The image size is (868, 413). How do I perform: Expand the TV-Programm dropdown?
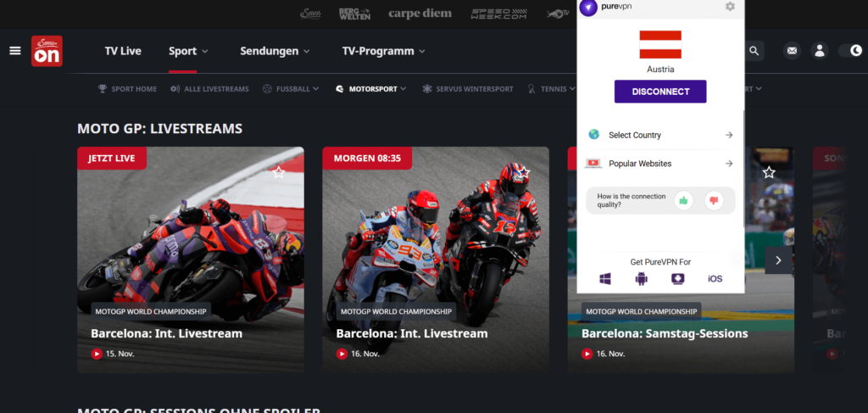(x=383, y=51)
